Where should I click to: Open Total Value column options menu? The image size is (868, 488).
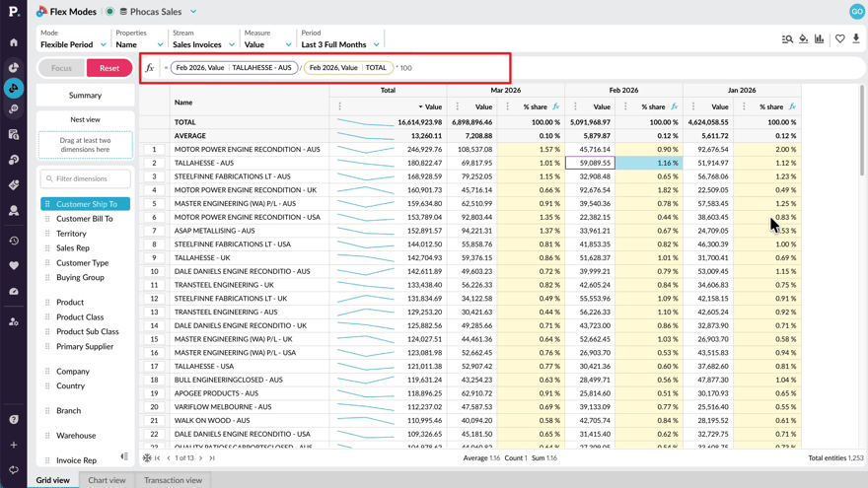pos(340,106)
